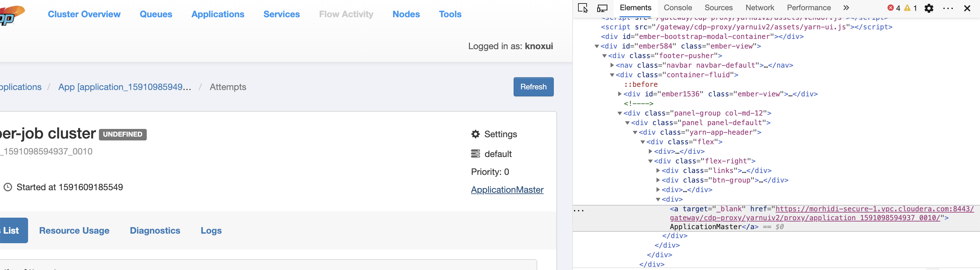This screenshot has height=270, width=980.
Task: Click the inspect element cursor icon
Action: (583, 8)
